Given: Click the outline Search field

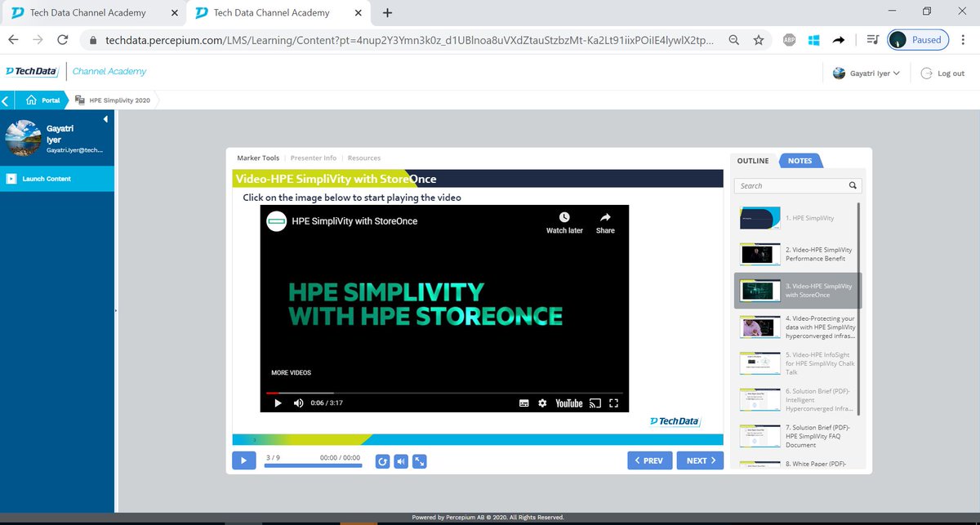Looking at the screenshot, I should click(792, 185).
